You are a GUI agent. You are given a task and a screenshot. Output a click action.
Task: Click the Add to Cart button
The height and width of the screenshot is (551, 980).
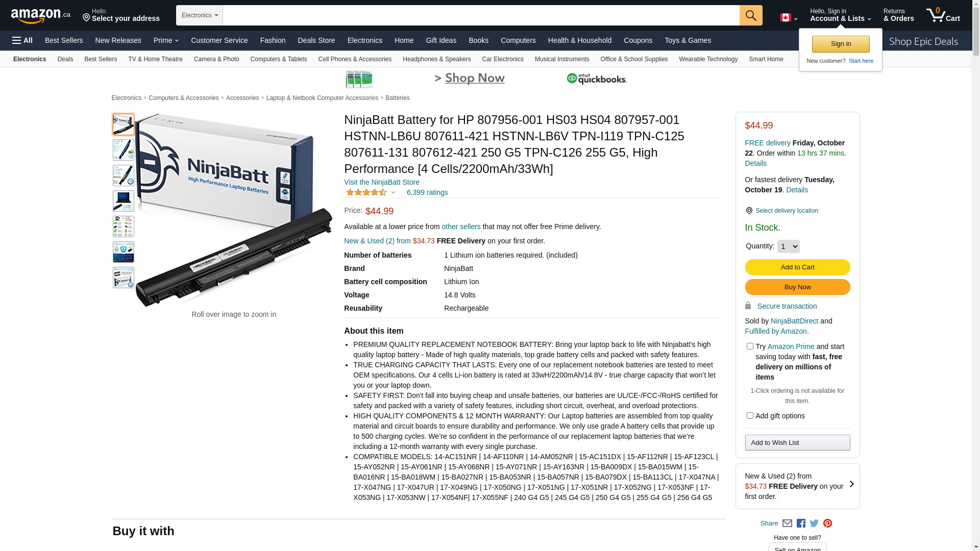click(x=797, y=267)
